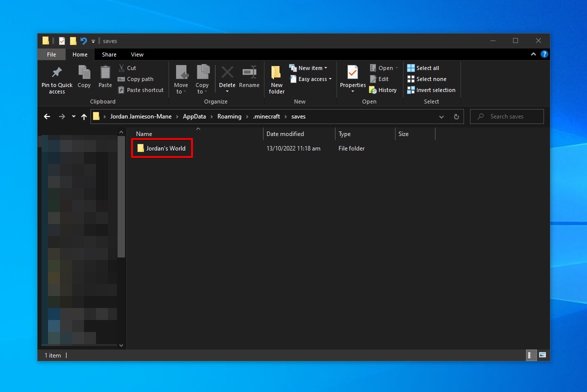Open Windows Explorer Help question mark icon
The width and height of the screenshot is (587, 392).
544,54
